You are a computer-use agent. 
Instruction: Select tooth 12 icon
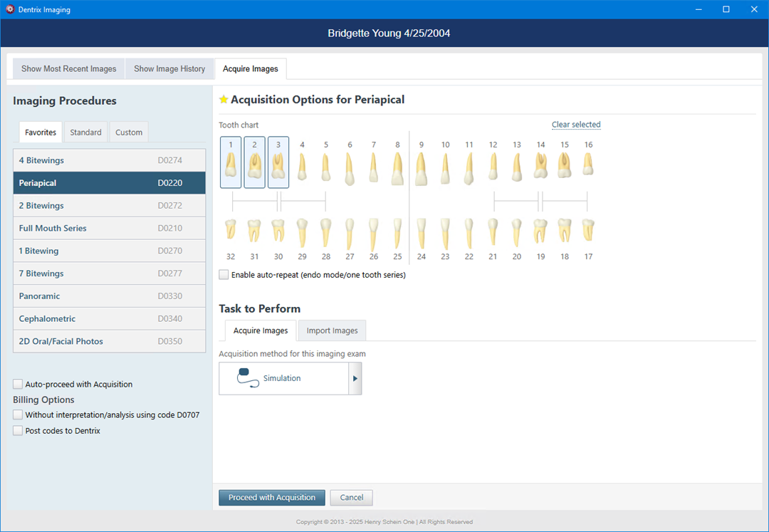coord(493,166)
